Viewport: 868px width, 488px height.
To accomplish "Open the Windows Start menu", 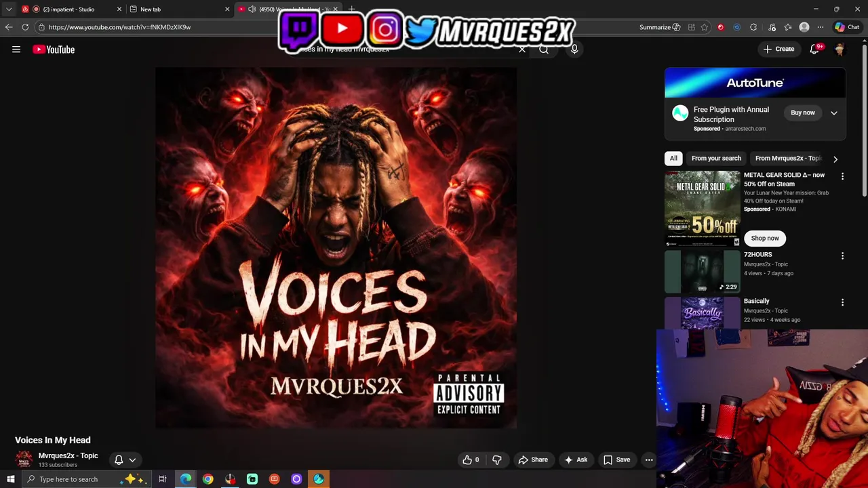I will [x=10, y=479].
